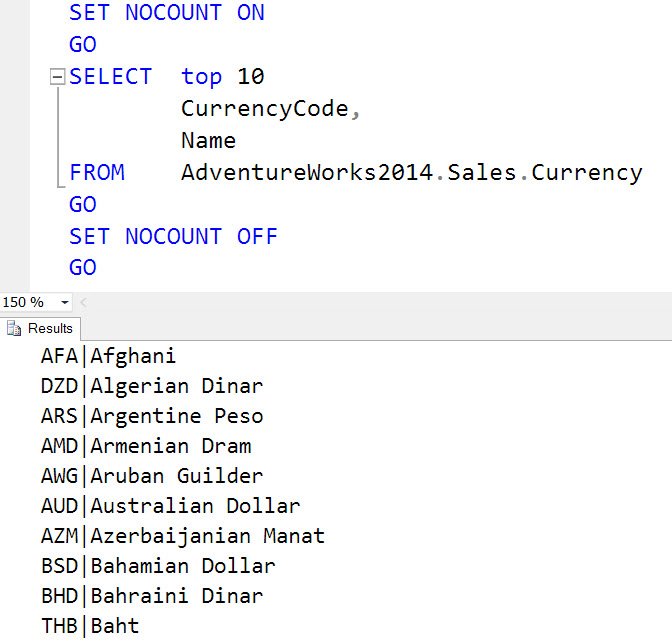Click the horizontal scroll left arrow
Screen dimensions: 672x643
(84, 303)
